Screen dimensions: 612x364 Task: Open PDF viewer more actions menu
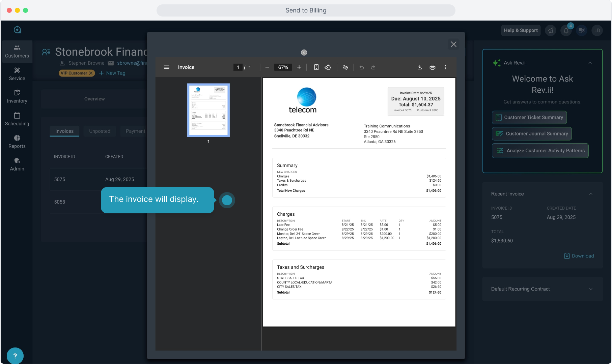(x=445, y=67)
